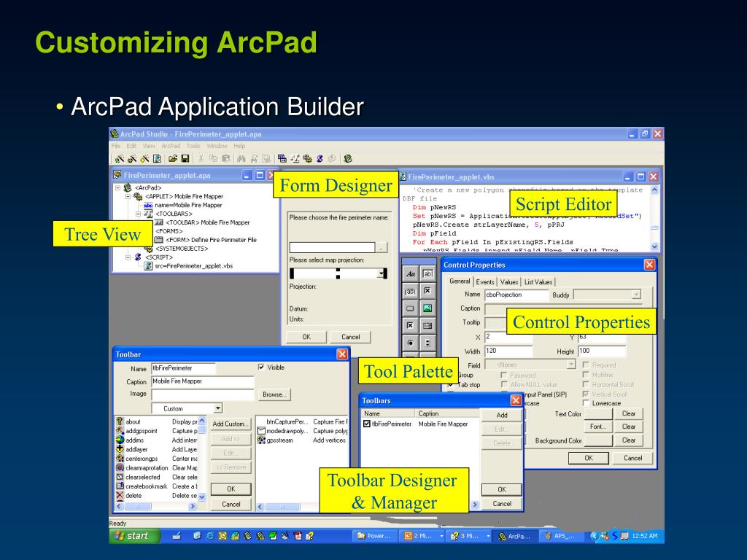Switch to the Events tab in Control Properties
Image resolution: width=747 pixels, height=560 pixels.
(x=485, y=282)
